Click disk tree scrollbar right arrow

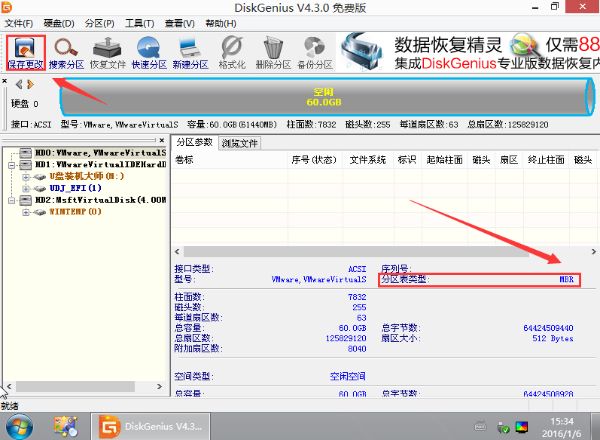pos(160,386)
